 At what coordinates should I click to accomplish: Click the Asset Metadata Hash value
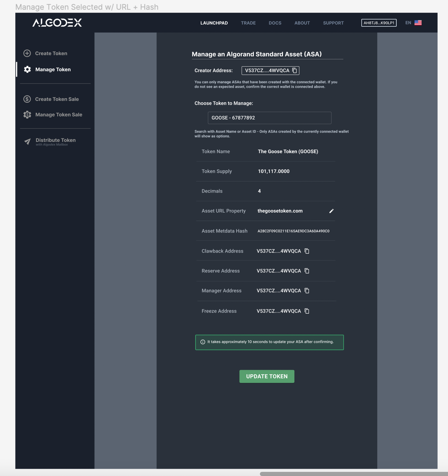pyautogui.click(x=293, y=231)
